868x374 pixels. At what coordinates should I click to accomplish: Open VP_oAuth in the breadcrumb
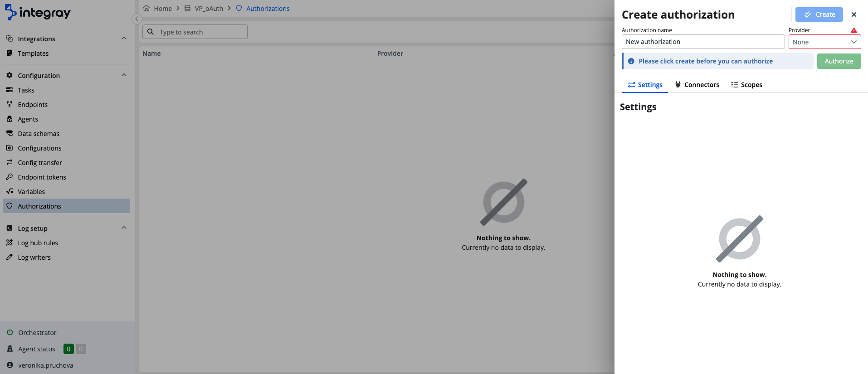(x=209, y=8)
